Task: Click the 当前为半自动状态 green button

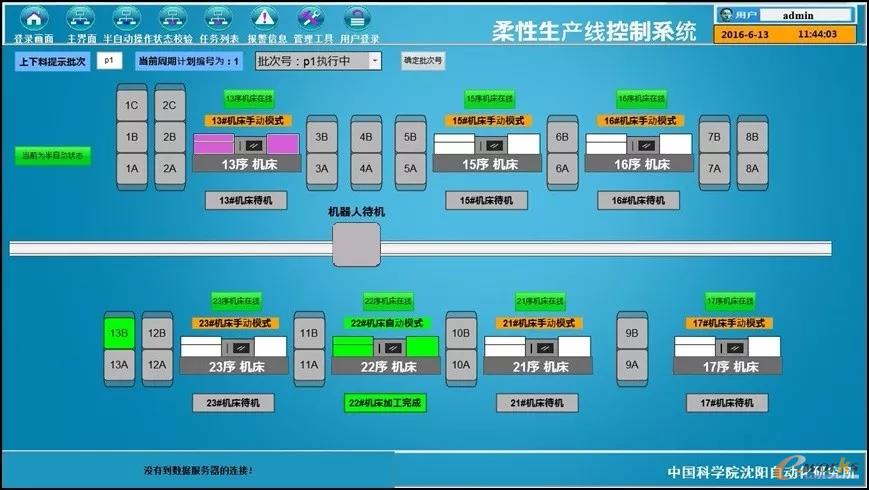Action: click(x=53, y=156)
